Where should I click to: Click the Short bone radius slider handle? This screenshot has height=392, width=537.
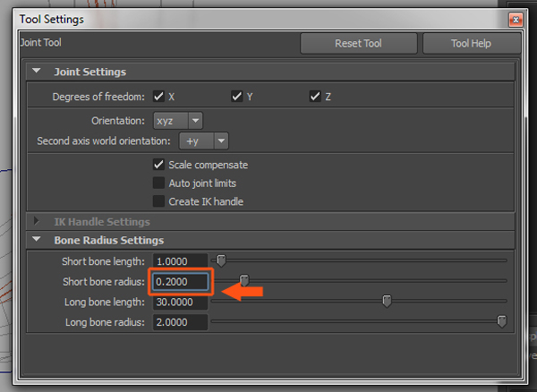(244, 280)
